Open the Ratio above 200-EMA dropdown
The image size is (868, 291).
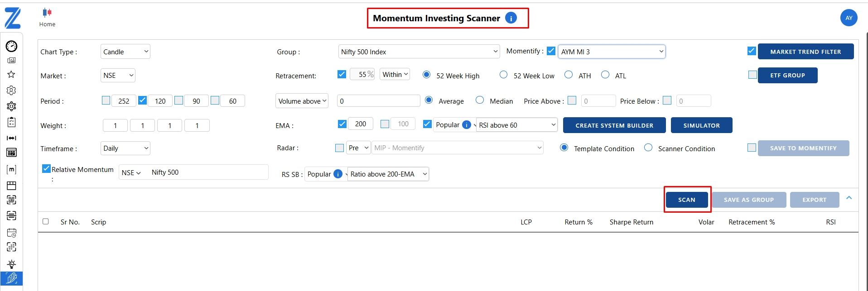(388, 174)
